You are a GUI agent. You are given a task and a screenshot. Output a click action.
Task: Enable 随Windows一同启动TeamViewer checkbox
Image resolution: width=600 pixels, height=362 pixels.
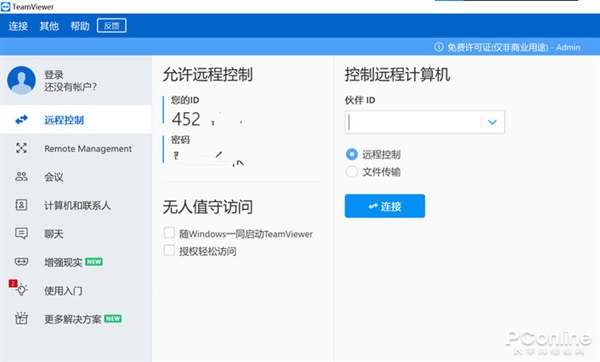pos(169,233)
